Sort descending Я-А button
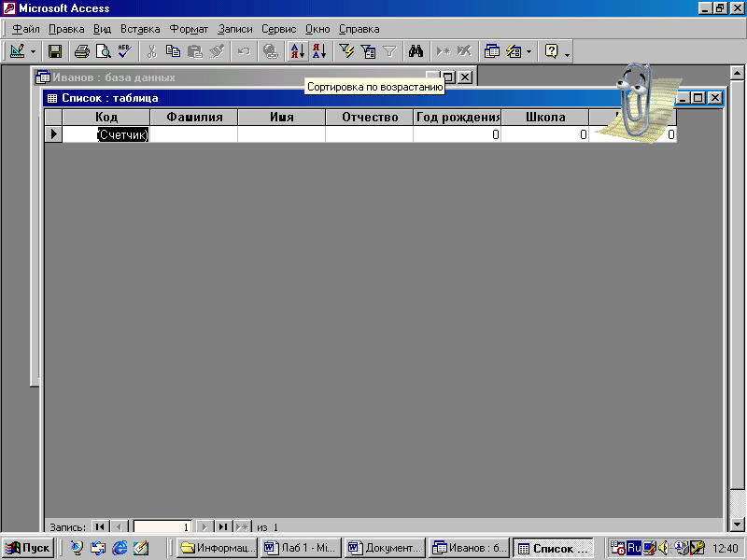 point(319,51)
